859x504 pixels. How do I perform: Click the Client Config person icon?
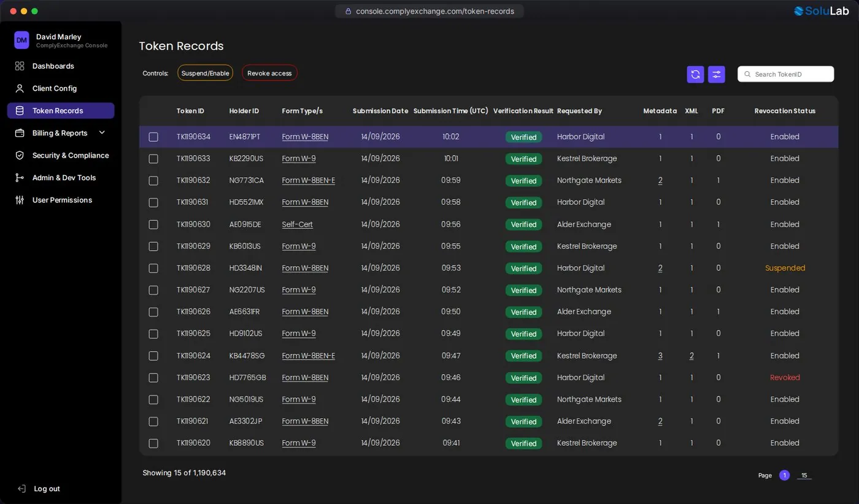20,88
